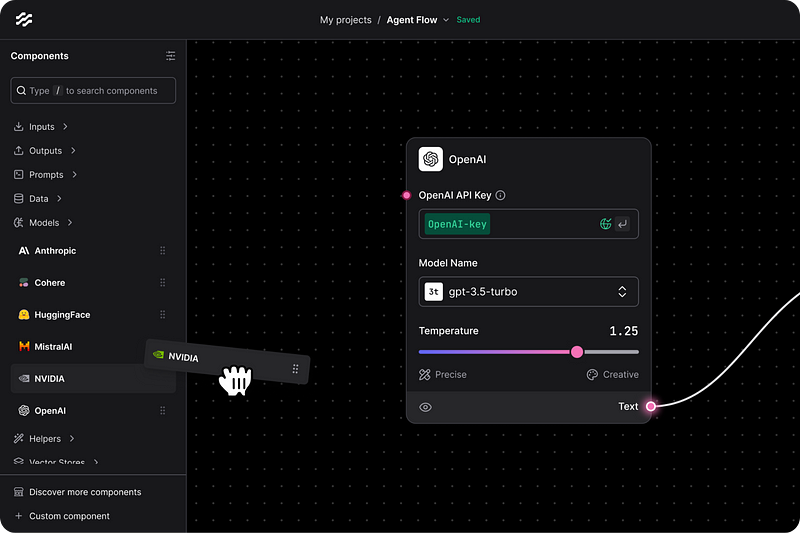Click Discover more components
Viewport: 800px width, 533px height.
(x=85, y=492)
